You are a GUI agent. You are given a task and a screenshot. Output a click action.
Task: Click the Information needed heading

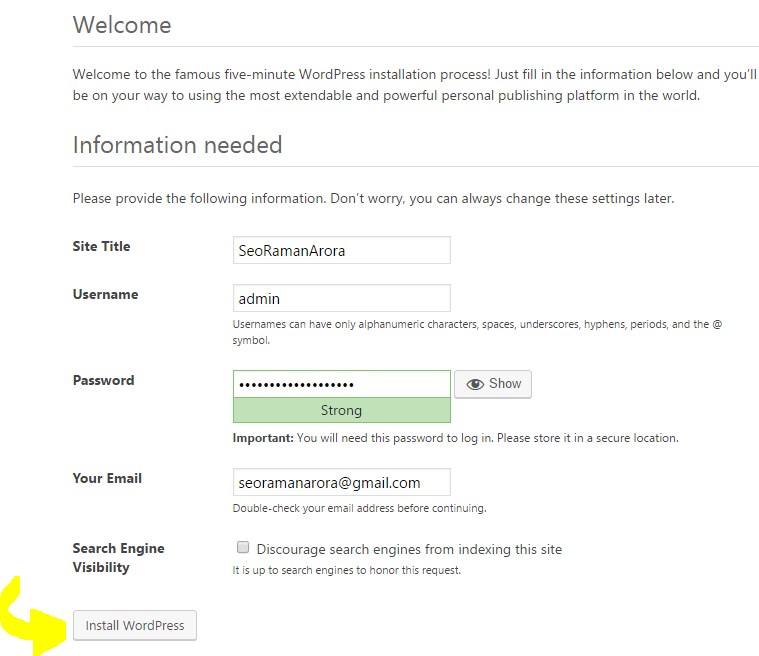(x=177, y=145)
